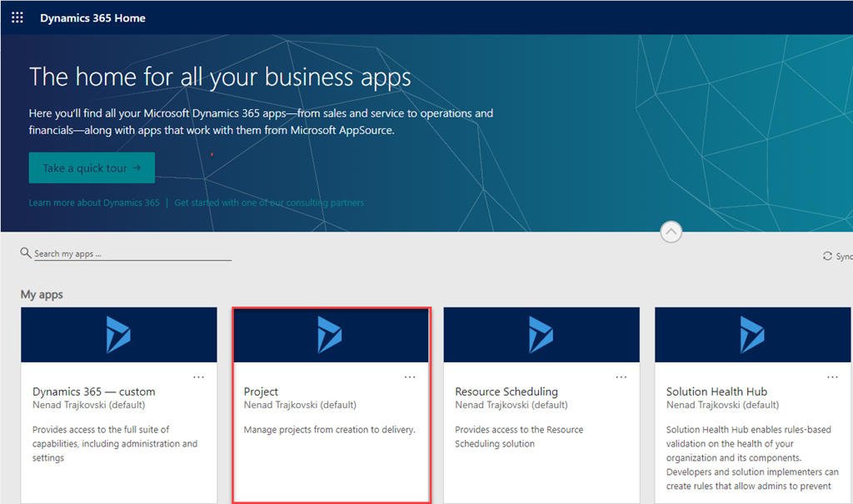
Task: Collapse the banner with the chevron-up circle
Action: click(x=671, y=232)
